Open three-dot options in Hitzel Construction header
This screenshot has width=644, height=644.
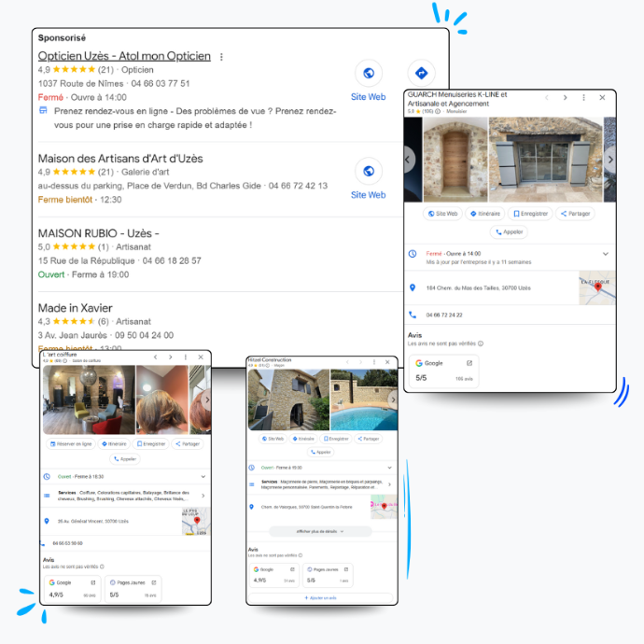coord(373,362)
